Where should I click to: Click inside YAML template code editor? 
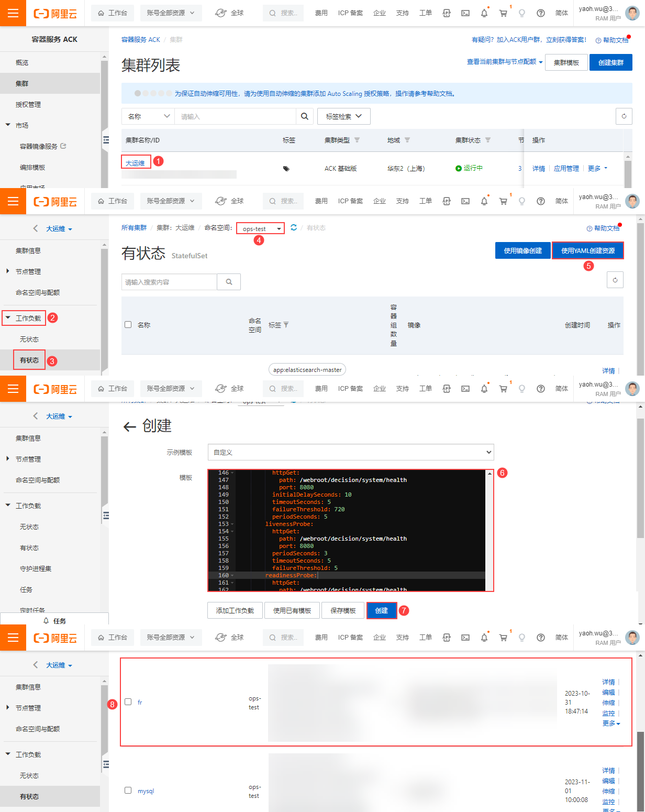pyautogui.click(x=351, y=530)
